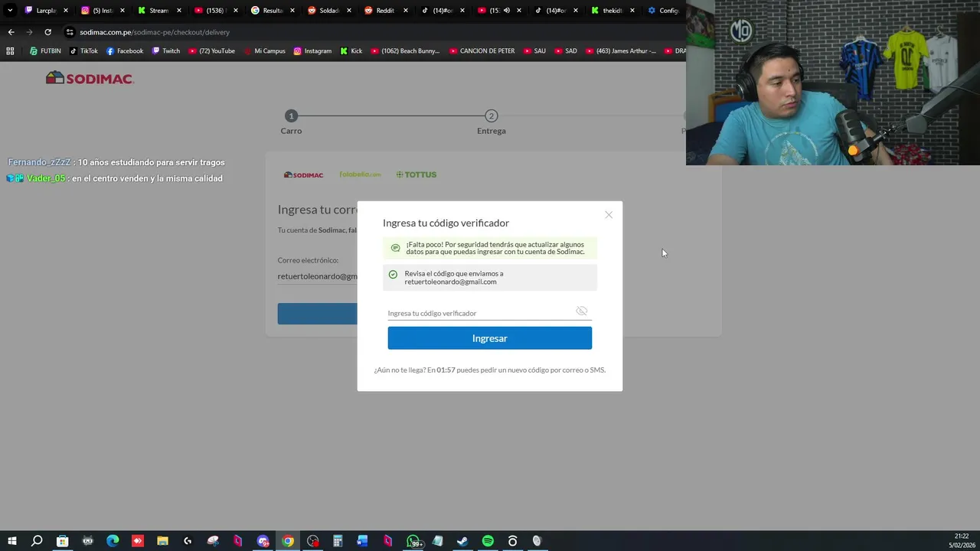The width and height of the screenshot is (980, 551).
Task: Open Steam from taskbar
Action: [463, 541]
